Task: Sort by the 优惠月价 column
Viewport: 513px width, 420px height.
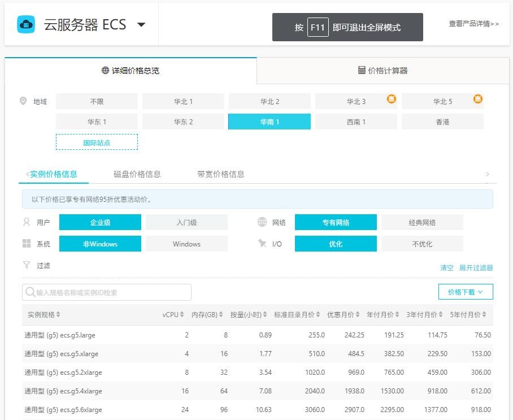Action: click(x=343, y=315)
